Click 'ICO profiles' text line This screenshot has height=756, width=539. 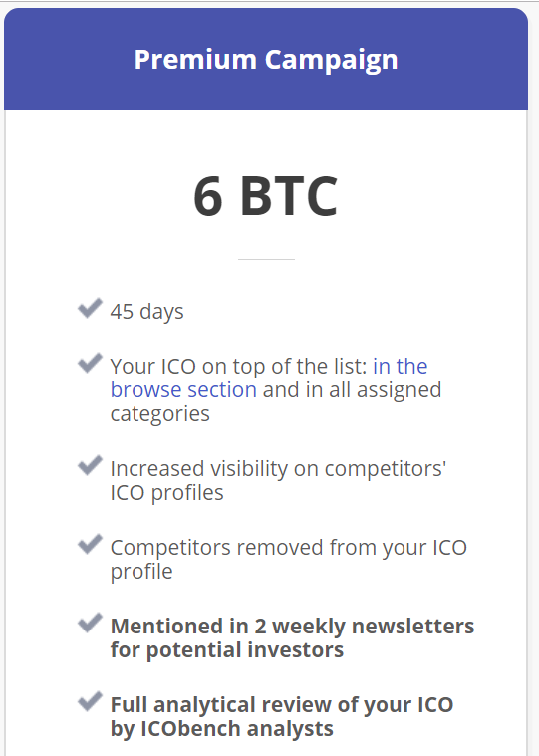166,493
